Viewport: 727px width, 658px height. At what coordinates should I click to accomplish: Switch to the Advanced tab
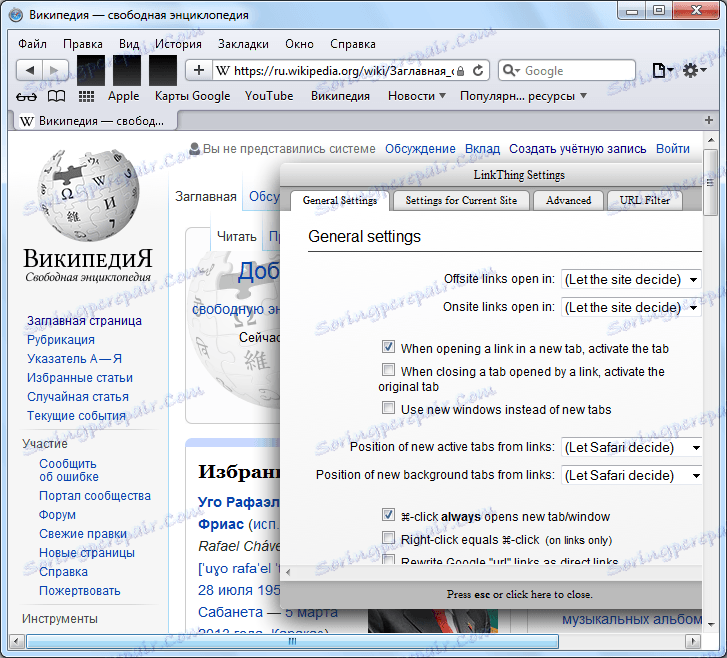point(568,200)
